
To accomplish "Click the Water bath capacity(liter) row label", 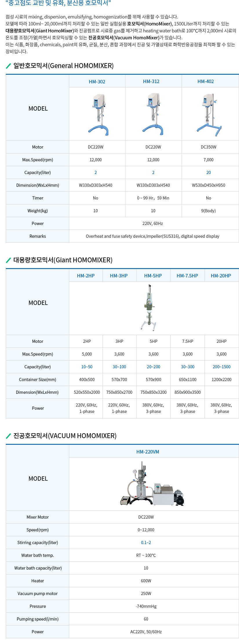I will (38, 568).
